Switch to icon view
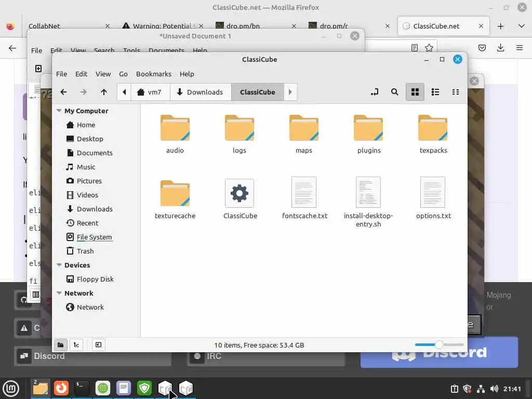 (x=415, y=92)
